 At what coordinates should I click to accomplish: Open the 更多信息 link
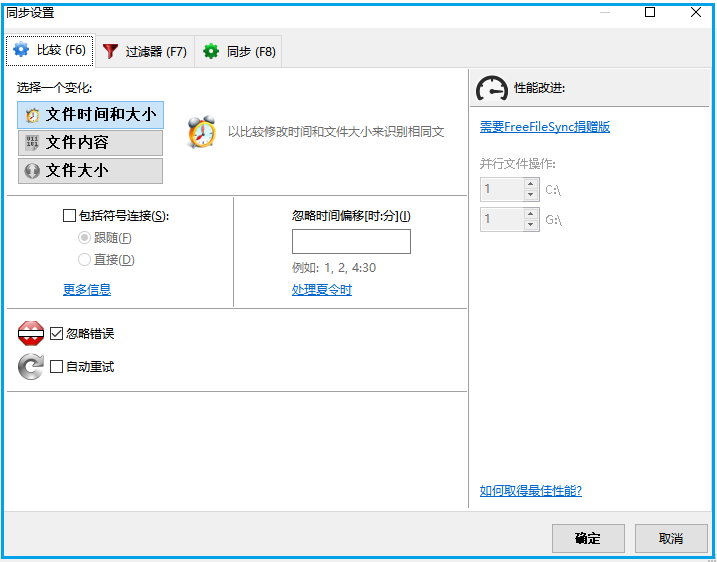[x=87, y=289]
